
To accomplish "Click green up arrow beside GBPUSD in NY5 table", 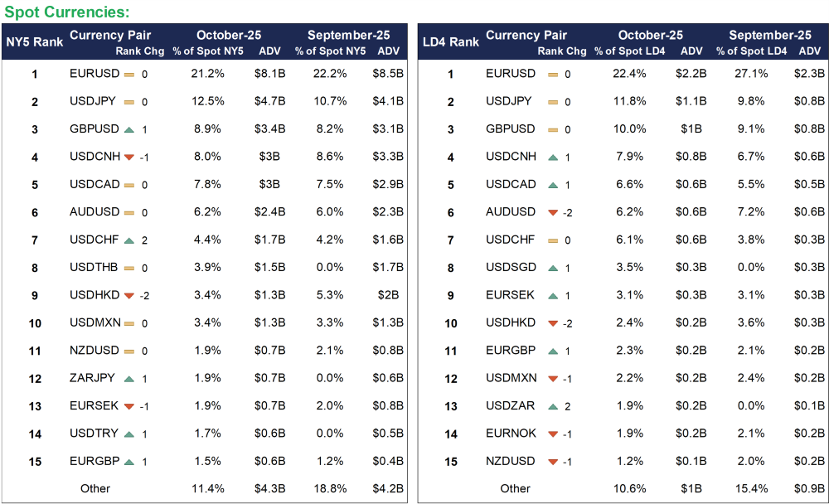I will pos(128,129).
